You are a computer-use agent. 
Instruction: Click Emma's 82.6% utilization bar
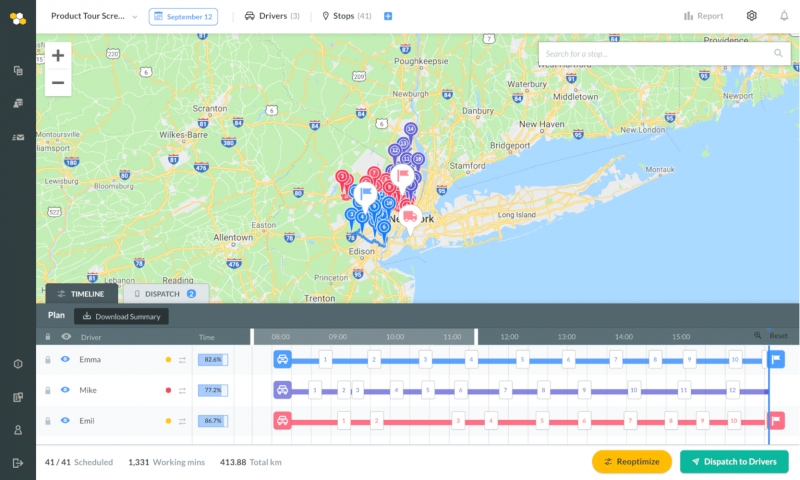click(213, 360)
